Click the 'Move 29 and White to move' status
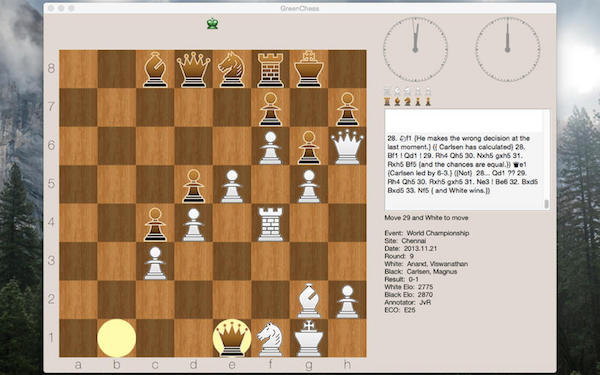 (x=426, y=218)
